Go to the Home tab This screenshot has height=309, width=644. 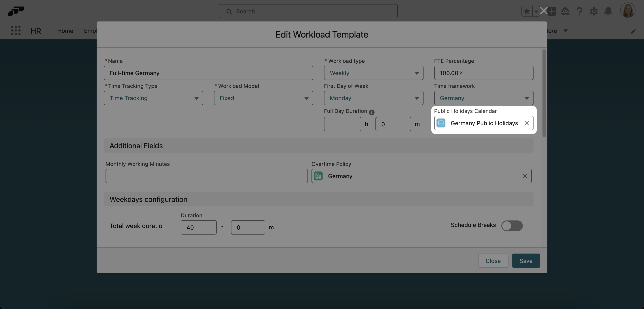coord(65,31)
